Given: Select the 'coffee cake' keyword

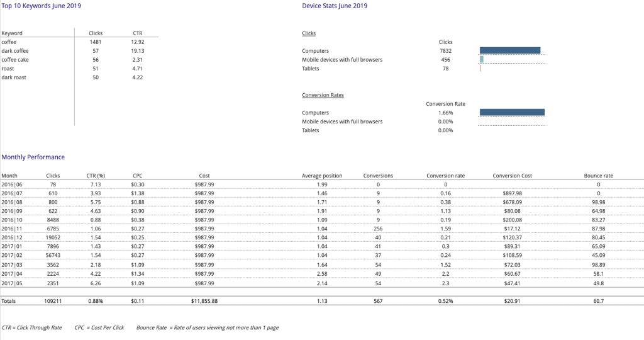Looking at the screenshot, I should click(15, 60).
